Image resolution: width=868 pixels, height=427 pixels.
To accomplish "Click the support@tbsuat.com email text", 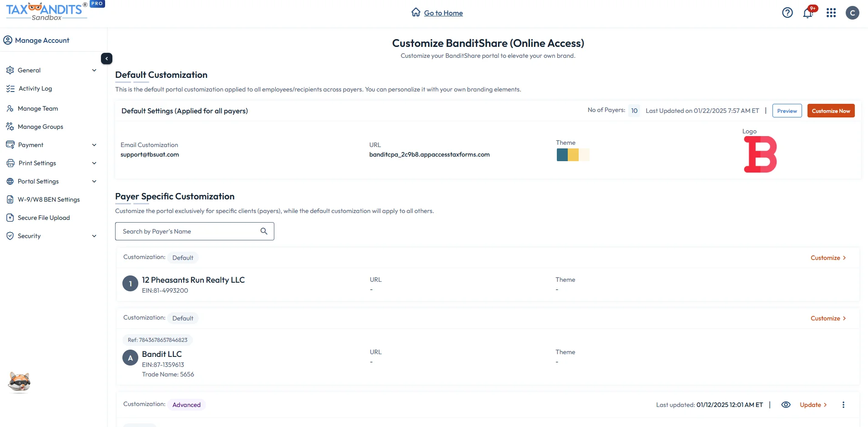I will pos(150,155).
